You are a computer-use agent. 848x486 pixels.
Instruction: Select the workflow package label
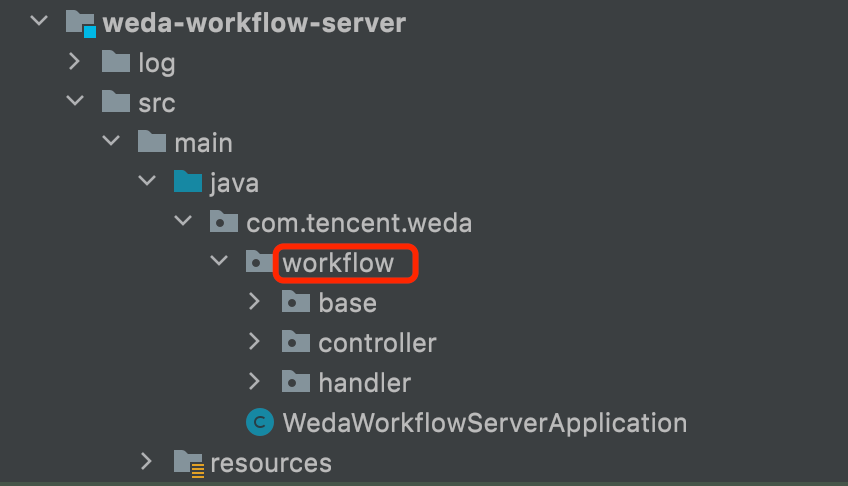point(338,263)
